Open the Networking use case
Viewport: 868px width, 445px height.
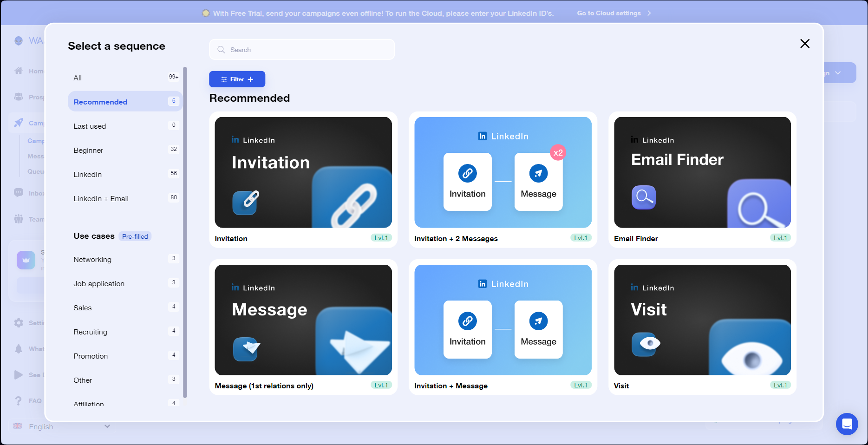click(125, 259)
